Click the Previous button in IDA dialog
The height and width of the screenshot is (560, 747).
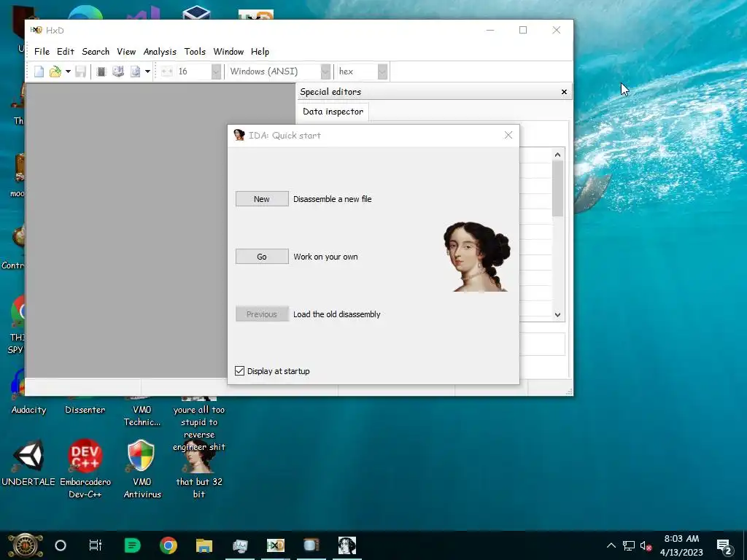pyautogui.click(x=262, y=314)
